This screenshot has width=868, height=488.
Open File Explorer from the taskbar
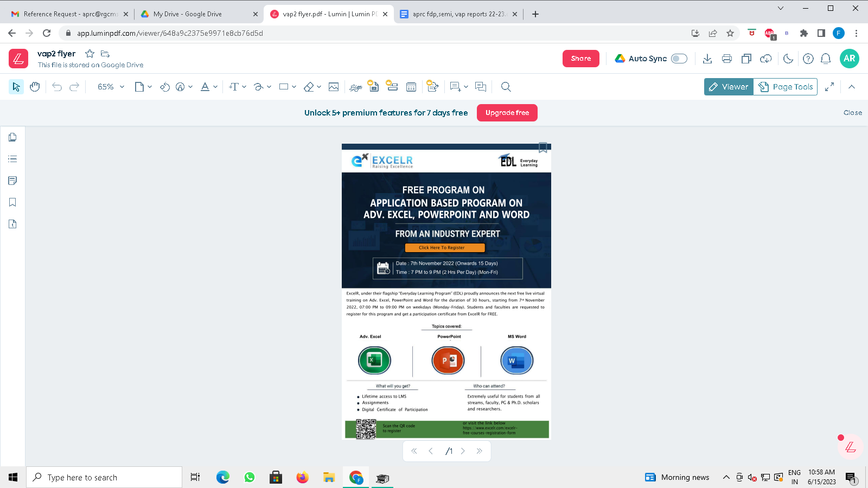click(x=329, y=477)
